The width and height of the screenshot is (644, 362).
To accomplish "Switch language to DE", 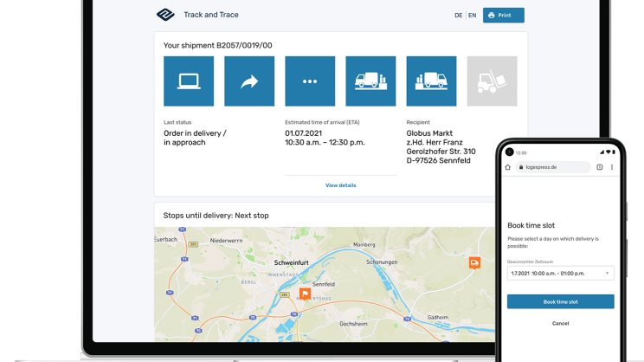I will tap(458, 16).
